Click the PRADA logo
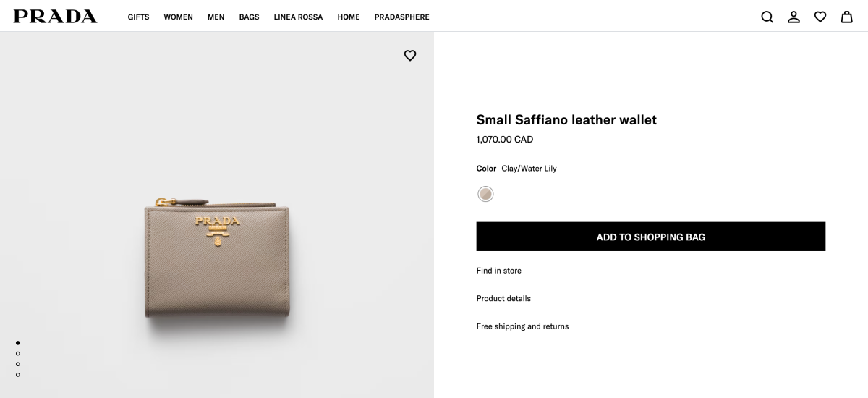868x398 pixels. coord(55,17)
